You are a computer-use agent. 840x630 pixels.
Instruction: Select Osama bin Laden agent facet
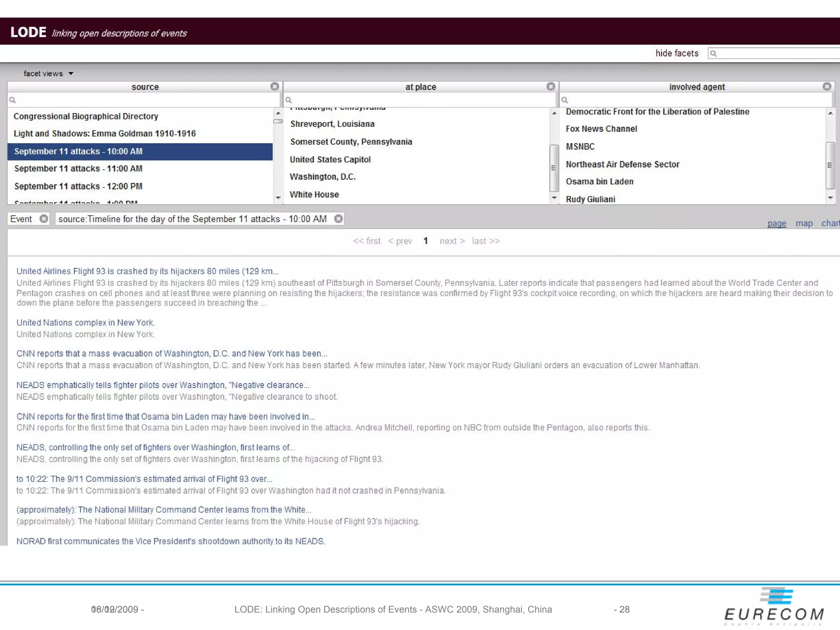[x=599, y=182]
